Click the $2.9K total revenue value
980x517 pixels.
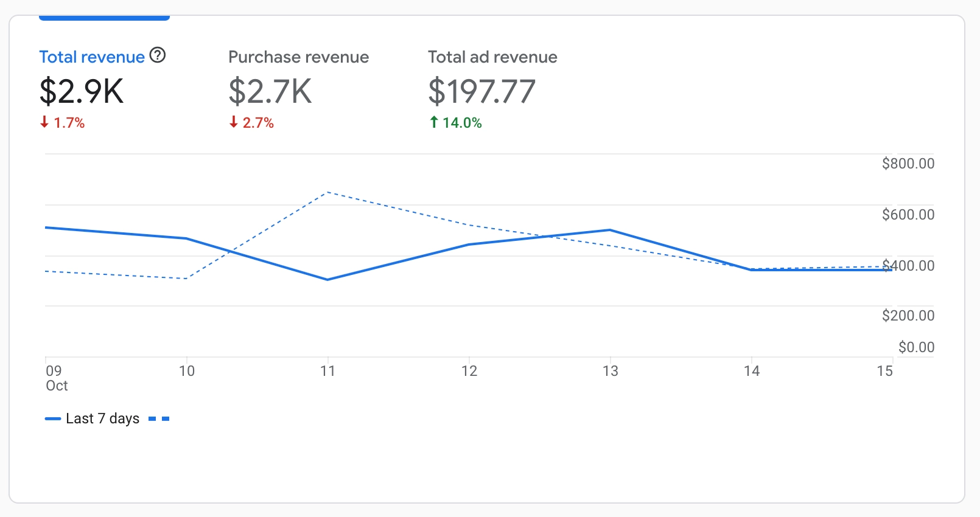(82, 92)
